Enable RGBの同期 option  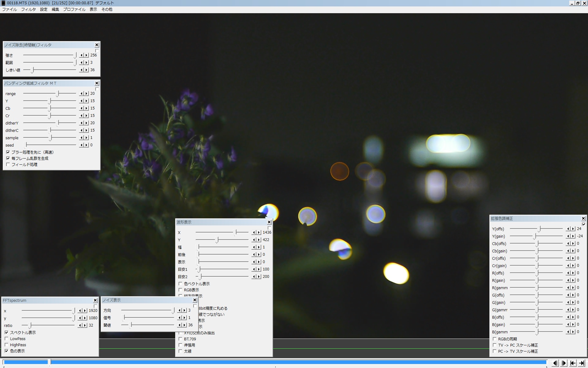(495, 339)
